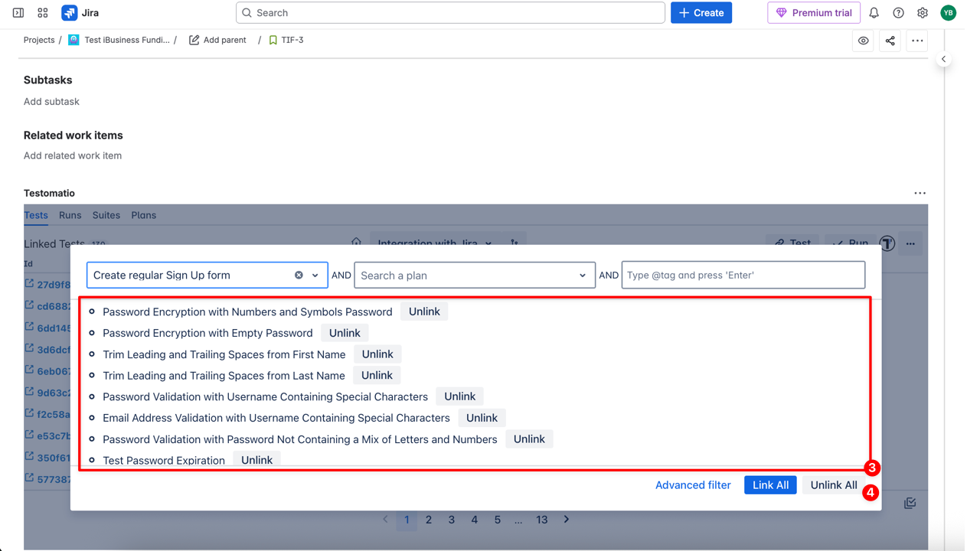This screenshot has width=980, height=551.
Task: Toggle the watch eye icon
Action: point(863,41)
